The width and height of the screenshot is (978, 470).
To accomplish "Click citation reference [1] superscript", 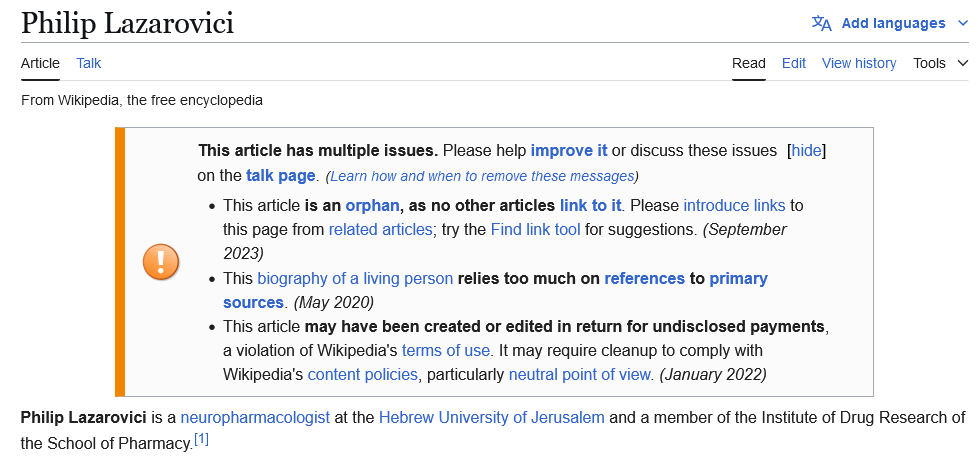I will click(201, 439).
